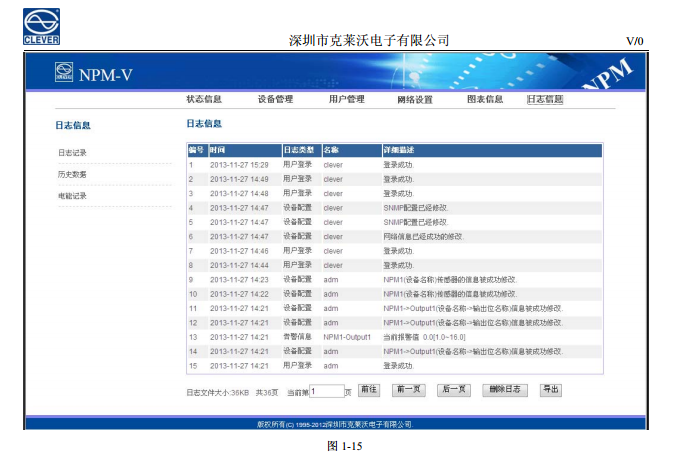This screenshot has width=683, height=464.
Task: Open 历史数据 in the sidebar
Action: [x=72, y=174]
